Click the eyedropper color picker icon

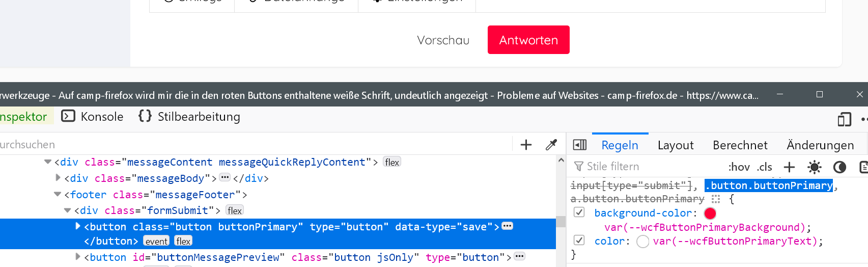tap(551, 145)
